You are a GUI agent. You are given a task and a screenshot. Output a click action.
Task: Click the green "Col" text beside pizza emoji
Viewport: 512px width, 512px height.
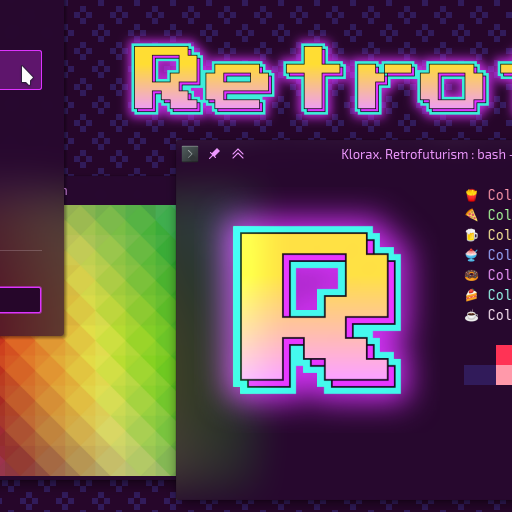click(499, 215)
